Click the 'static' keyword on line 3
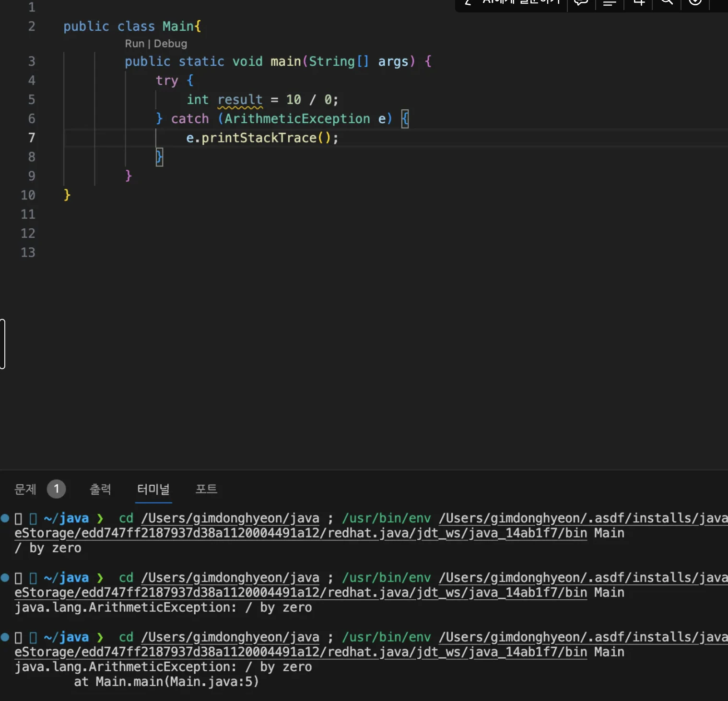 [x=201, y=61]
